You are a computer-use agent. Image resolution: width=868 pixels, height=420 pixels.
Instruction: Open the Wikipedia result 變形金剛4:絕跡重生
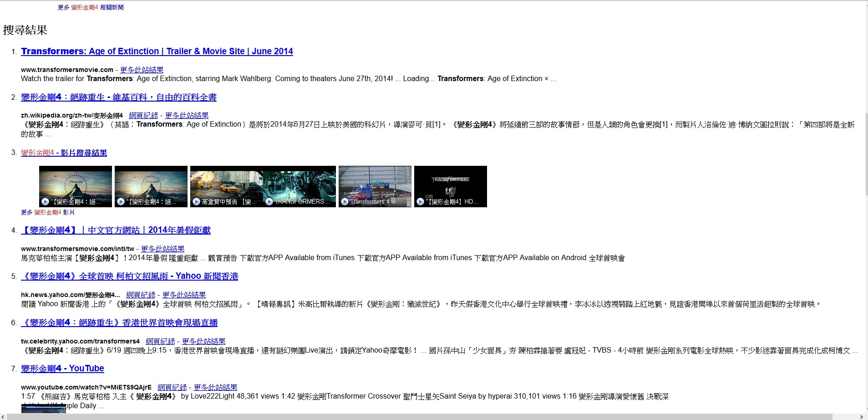(119, 97)
